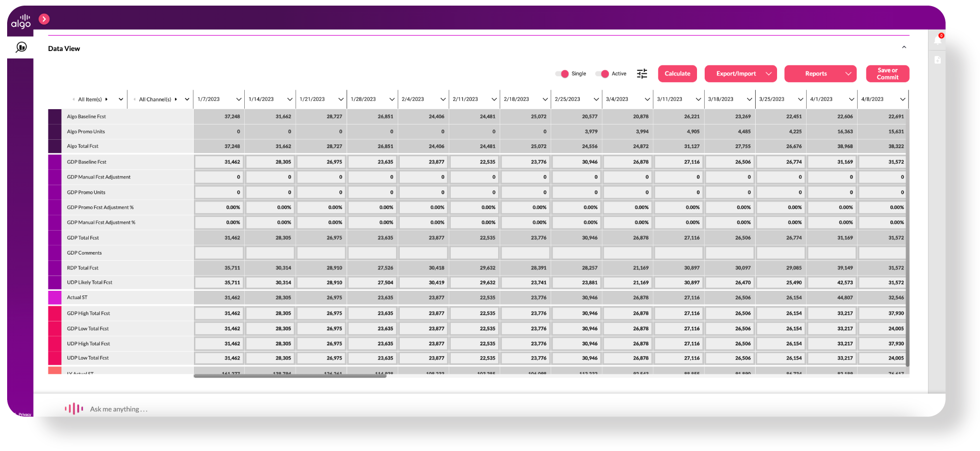Screen dimensions: 980x451
Task: Open the All Channel(s) dropdown
Action: tap(187, 99)
